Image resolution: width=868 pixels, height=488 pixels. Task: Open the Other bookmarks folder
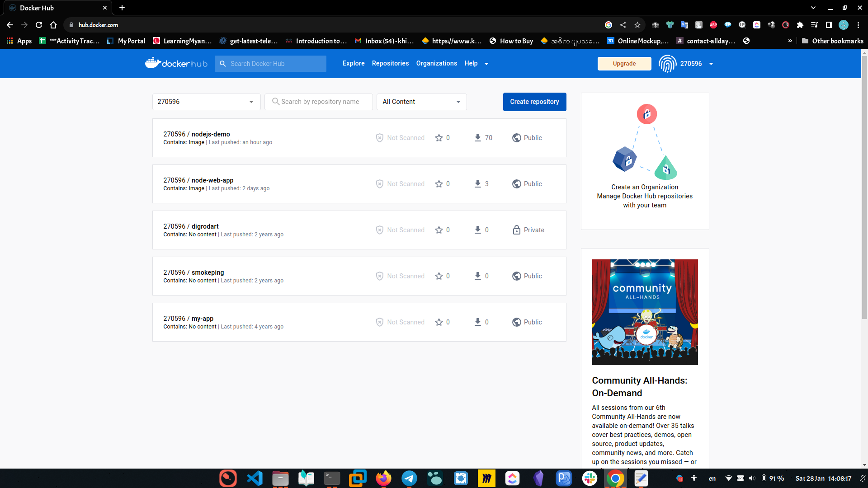(832, 41)
